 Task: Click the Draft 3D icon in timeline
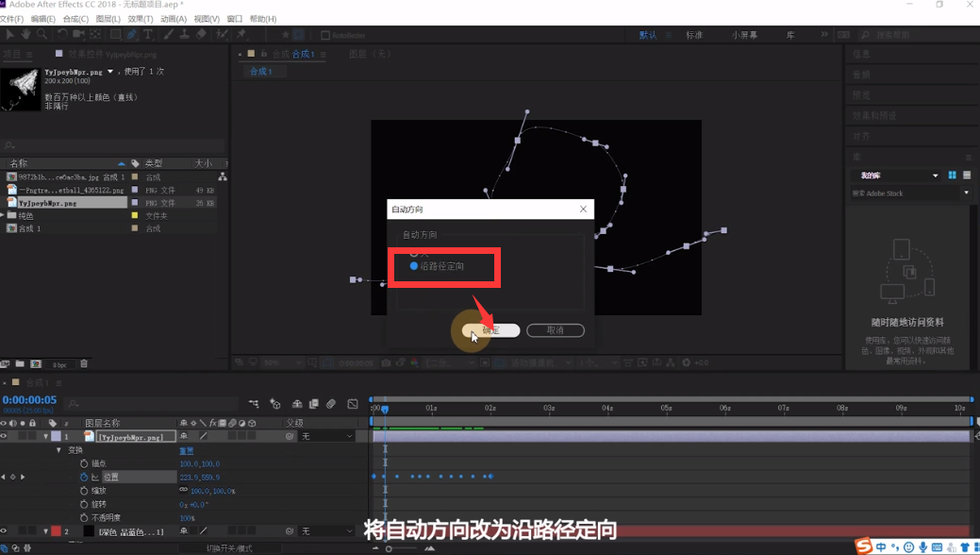coord(275,404)
